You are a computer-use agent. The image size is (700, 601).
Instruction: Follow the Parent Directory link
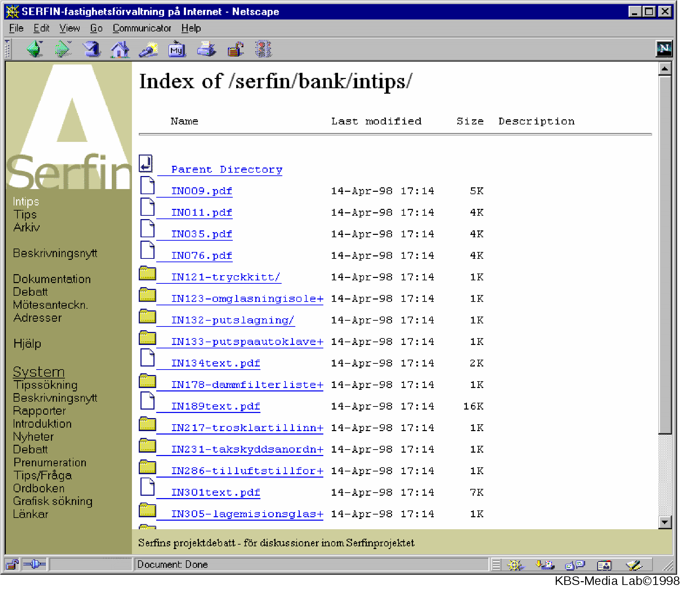[227, 170]
